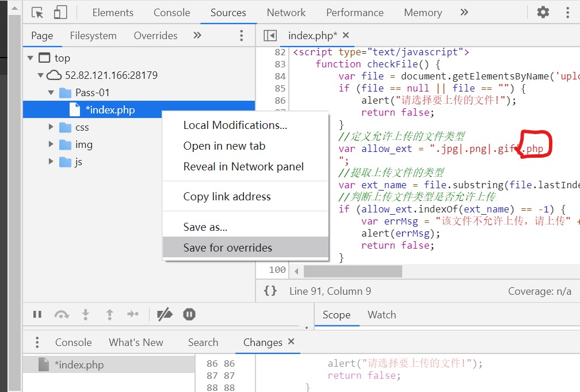The image size is (580, 392).
Task: Switch to Console panel
Action: pyautogui.click(x=171, y=13)
